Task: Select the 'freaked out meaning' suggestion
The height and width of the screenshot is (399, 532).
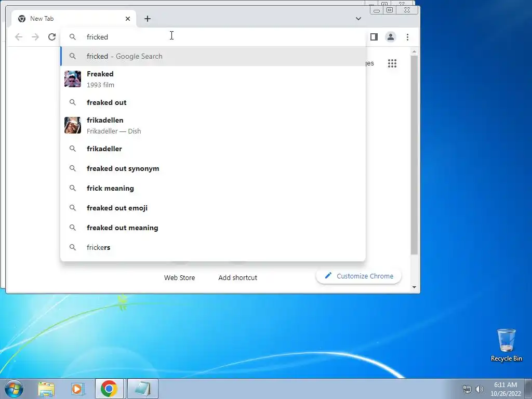Action: [x=213, y=228]
